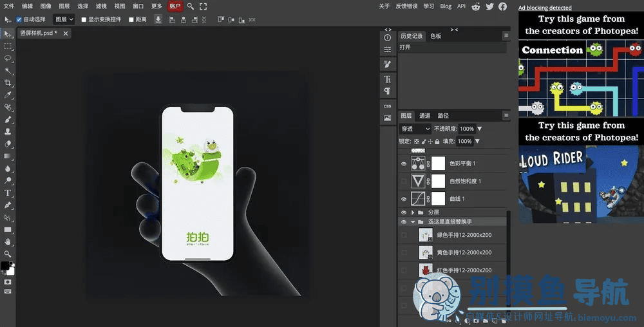The height and width of the screenshot is (327, 644).
Task: Hide the 曲线 1 layer
Action: click(x=404, y=199)
